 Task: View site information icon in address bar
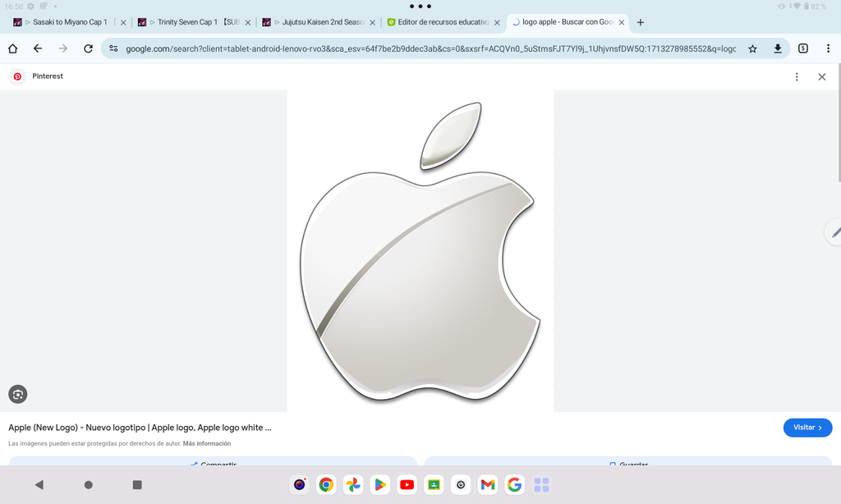pos(113,48)
